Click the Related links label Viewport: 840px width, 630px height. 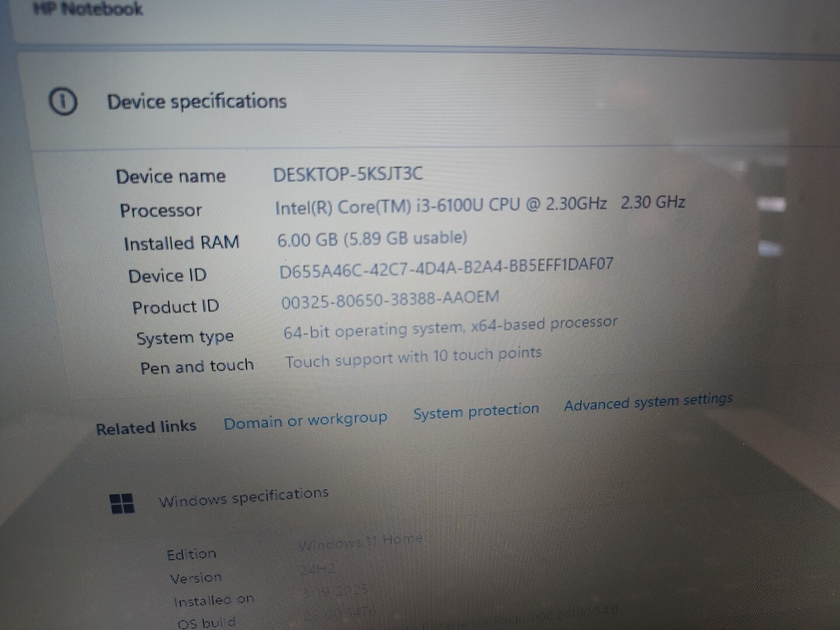point(146,428)
